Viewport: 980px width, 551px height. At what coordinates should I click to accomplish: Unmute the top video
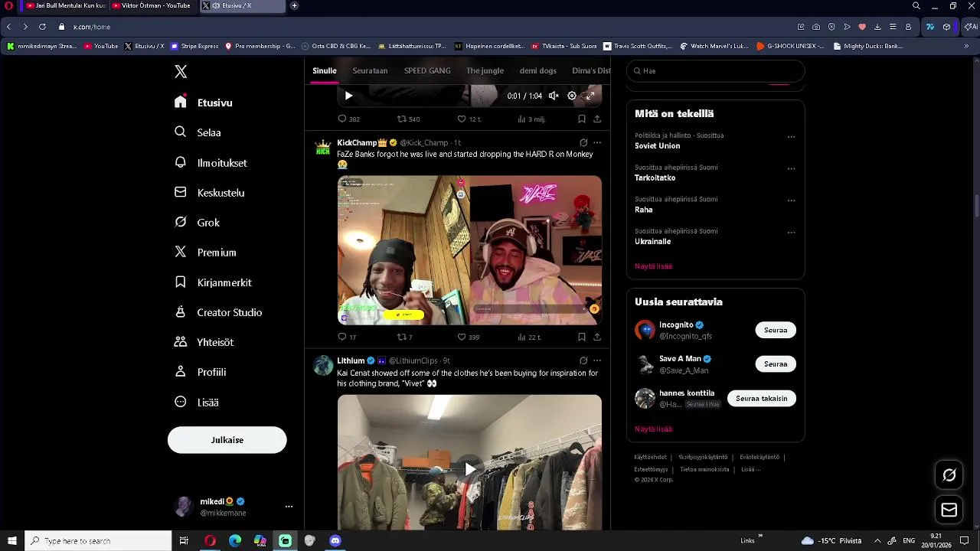click(x=554, y=96)
